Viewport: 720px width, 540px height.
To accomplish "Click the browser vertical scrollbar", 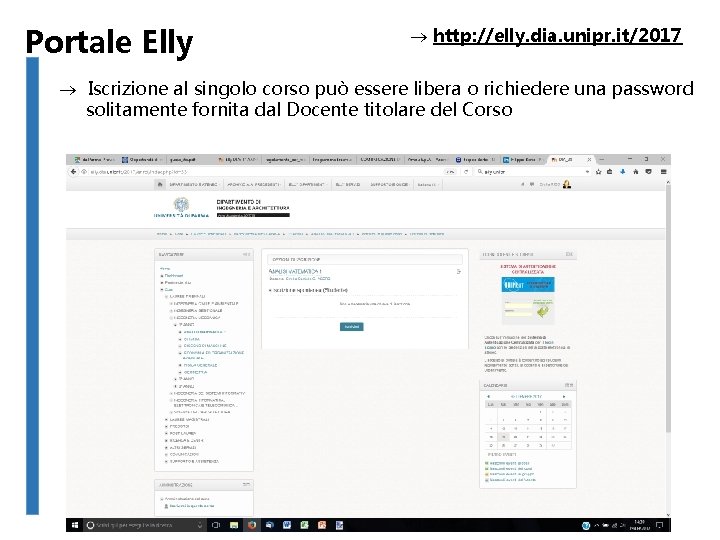I will coord(668,308).
